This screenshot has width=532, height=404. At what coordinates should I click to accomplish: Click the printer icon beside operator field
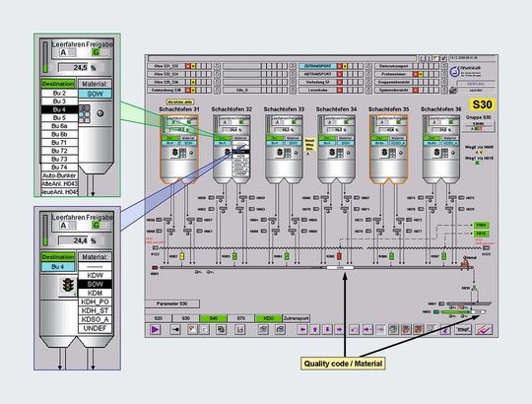tap(452, 91)
